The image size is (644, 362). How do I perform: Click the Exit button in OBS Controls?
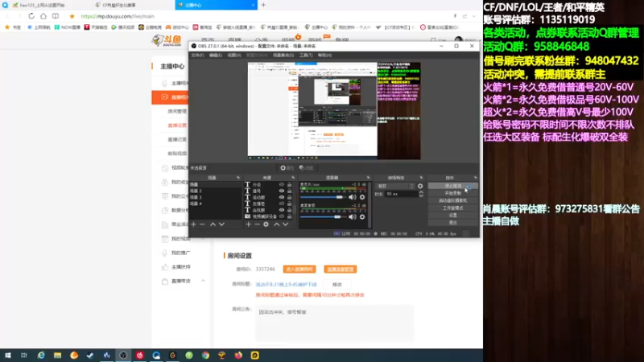[x=452, y=223]
